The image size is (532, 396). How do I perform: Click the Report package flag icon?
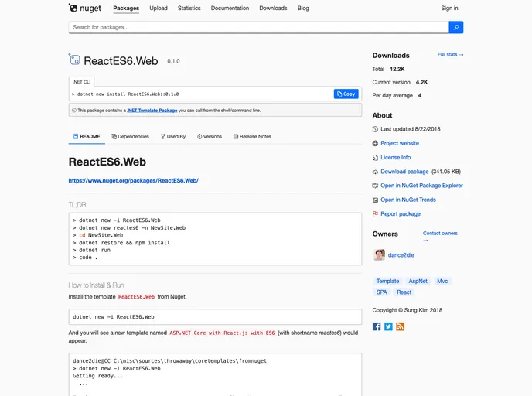tap(375, 213)
